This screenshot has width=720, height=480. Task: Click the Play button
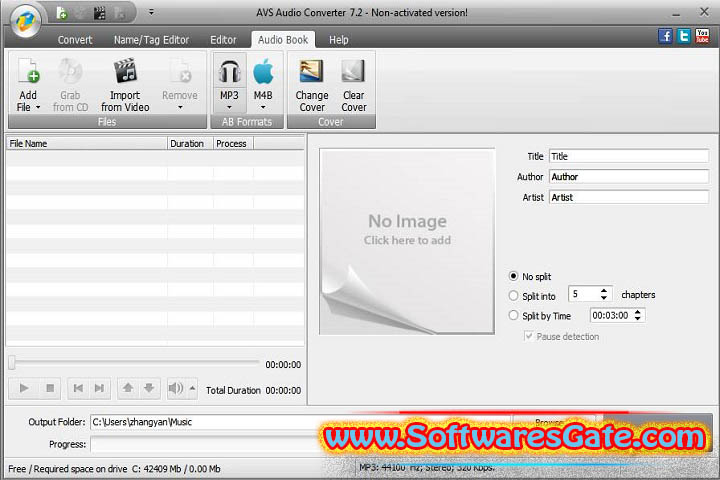pyautogui.click(x=24, y=389)
